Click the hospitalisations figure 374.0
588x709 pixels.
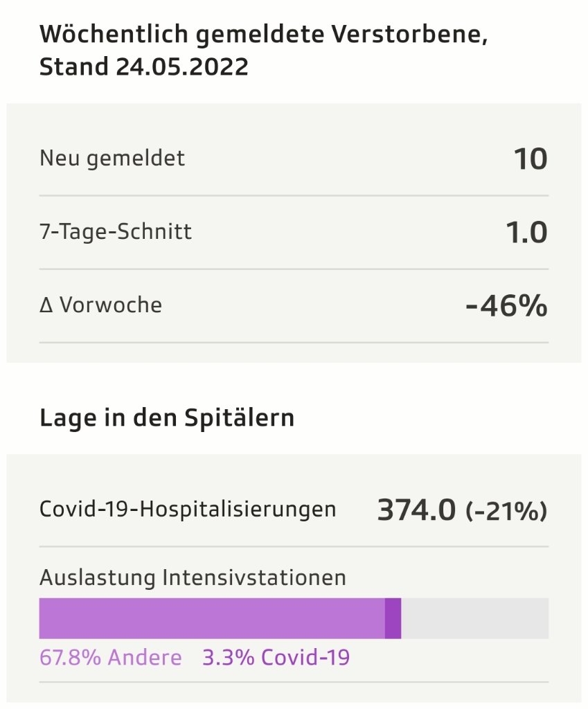[x=416, y=511]
